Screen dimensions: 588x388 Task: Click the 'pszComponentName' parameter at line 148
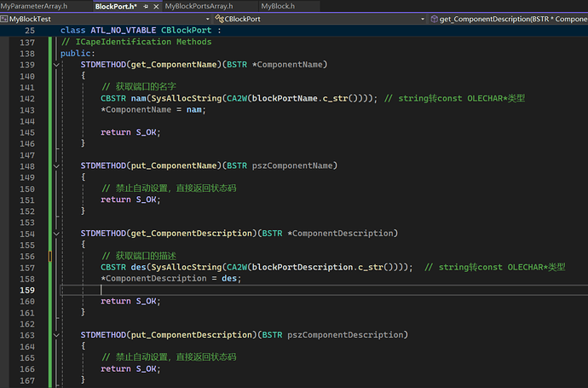click(x=292, y=165)
